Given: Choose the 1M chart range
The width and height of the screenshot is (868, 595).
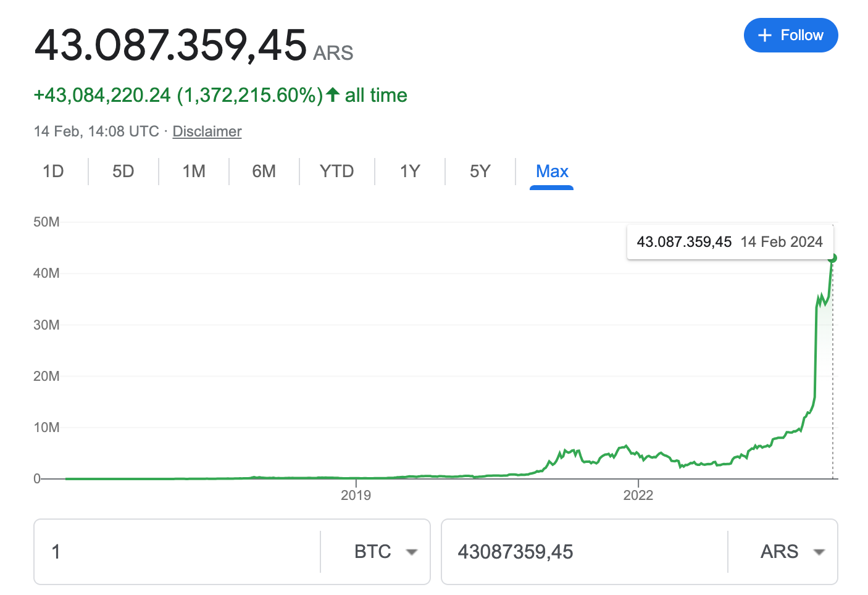Looking at the screenshot, I should coord(193,171).
